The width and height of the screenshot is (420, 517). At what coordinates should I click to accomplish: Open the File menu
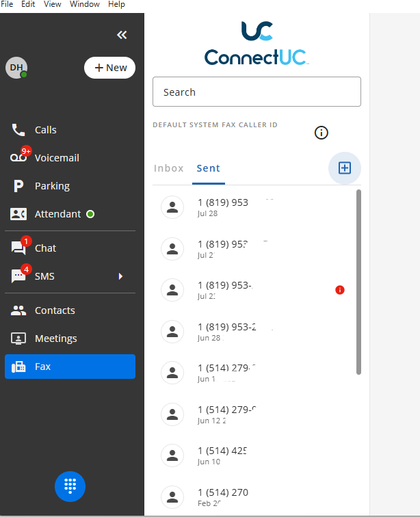tap(7, 4)
